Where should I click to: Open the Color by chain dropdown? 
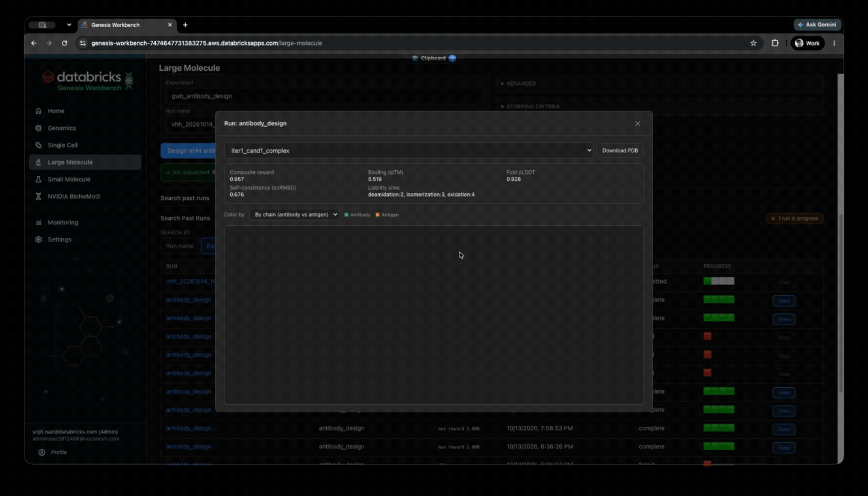[294, 215]
